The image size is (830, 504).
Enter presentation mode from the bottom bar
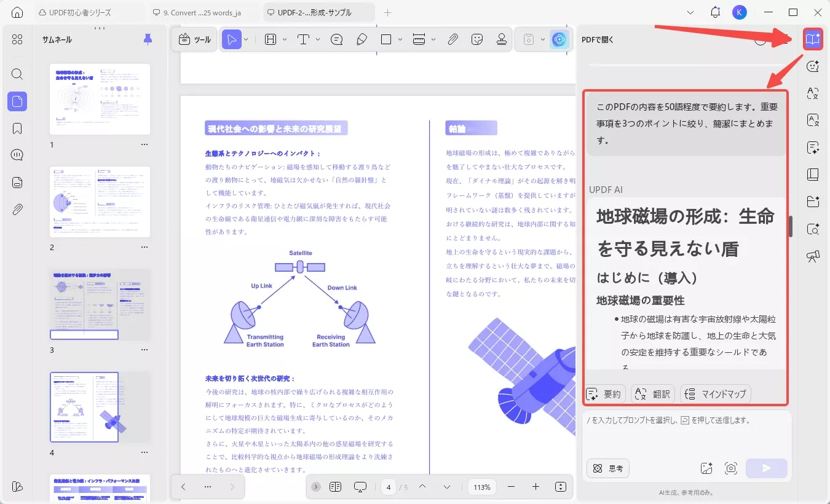[360, 486]
